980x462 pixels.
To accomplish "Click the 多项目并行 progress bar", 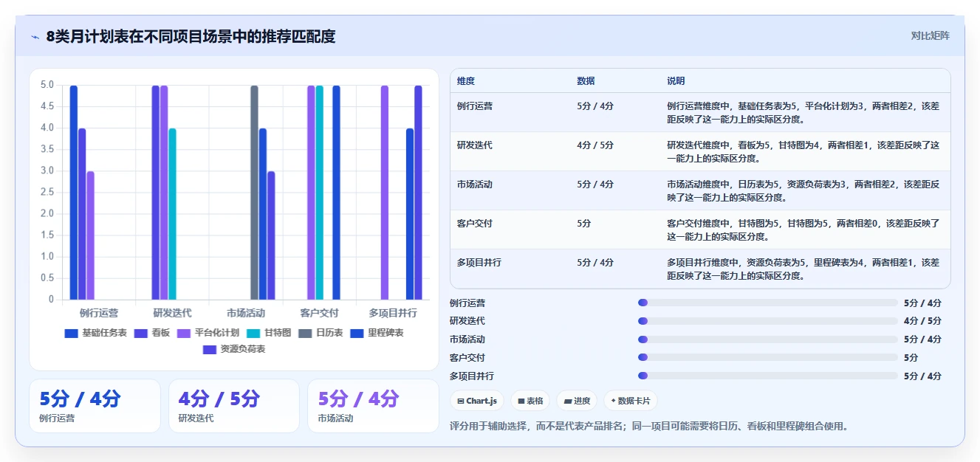I will coord(767,376).
